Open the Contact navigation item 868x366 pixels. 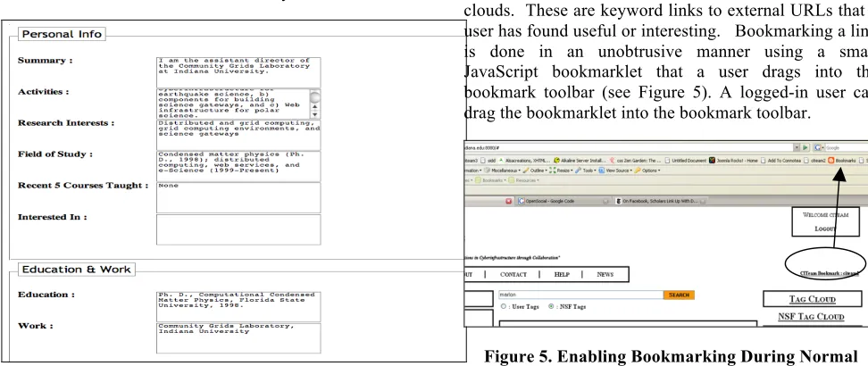(x=513, y=275)
